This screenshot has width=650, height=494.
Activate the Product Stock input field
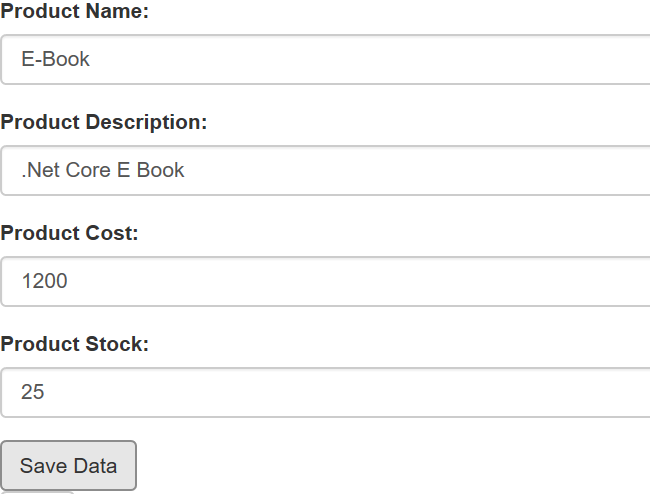tap(325, 393)
